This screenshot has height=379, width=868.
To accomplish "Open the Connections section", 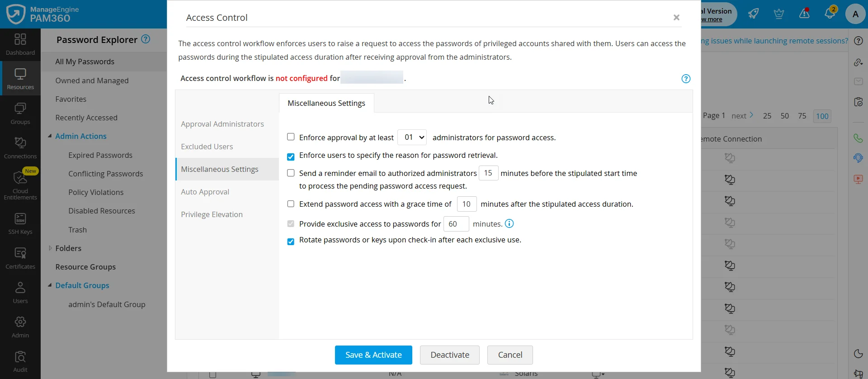I will coord(20,147).
